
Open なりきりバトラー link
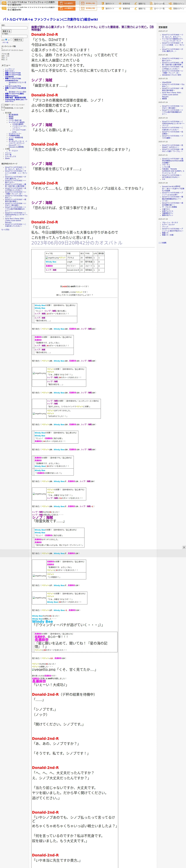[15, 134]
